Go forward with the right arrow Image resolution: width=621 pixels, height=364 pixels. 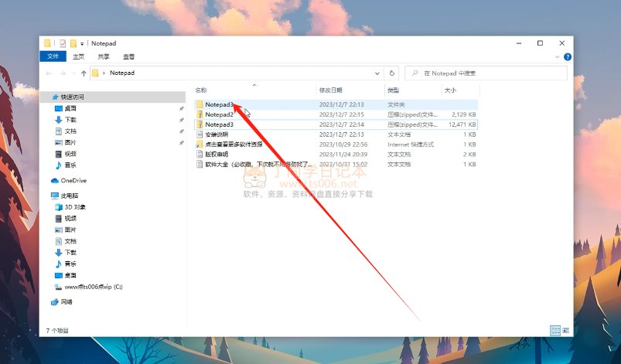click(63, 73)
